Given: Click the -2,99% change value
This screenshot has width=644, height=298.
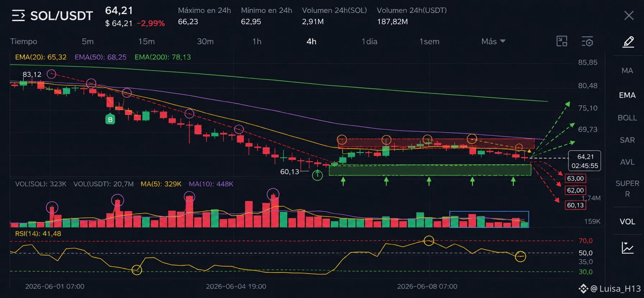Looking at the screenshot, I should [151, 23].
